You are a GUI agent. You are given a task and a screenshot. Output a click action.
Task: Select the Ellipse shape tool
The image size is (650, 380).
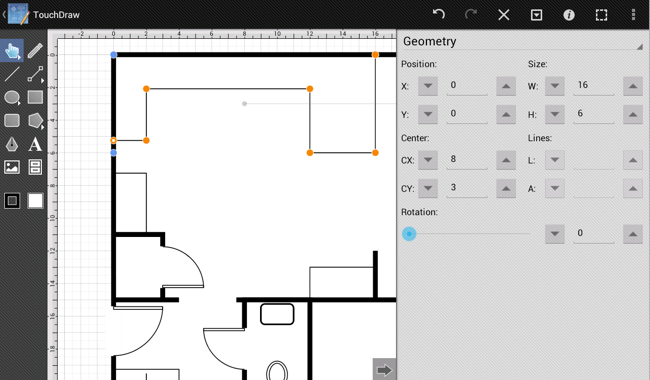[12, 98]
